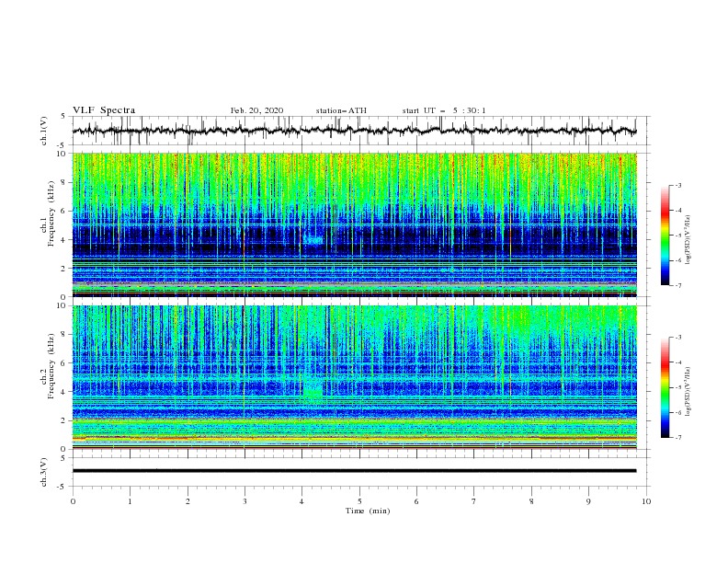
Task: Click the "8" kHz tick on ch.1 frequency axis
Action: pos(64,182)
